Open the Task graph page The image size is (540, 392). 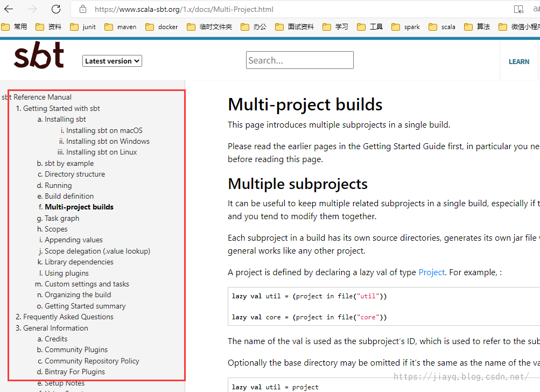pos(62,219)
